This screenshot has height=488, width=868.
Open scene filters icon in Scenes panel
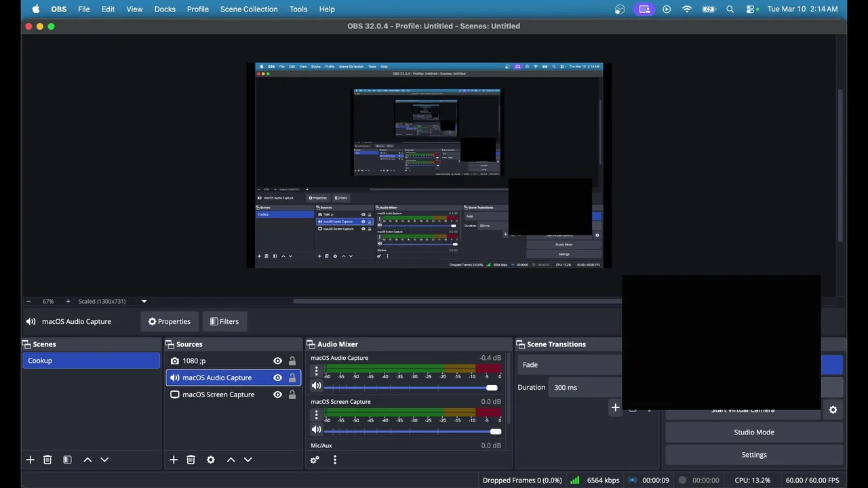click(x=67, y=460)
